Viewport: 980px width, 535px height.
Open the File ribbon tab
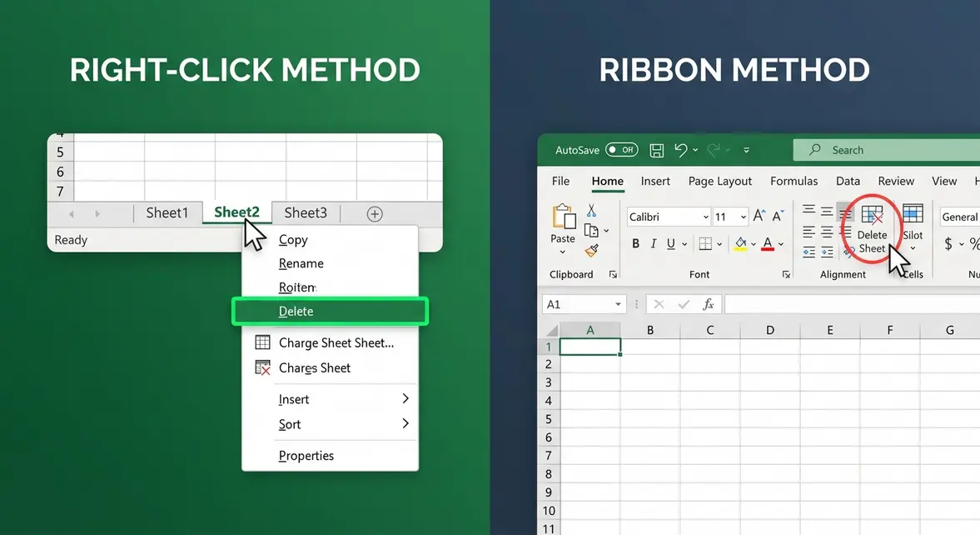pyautogui.click(x=560, y=181)
